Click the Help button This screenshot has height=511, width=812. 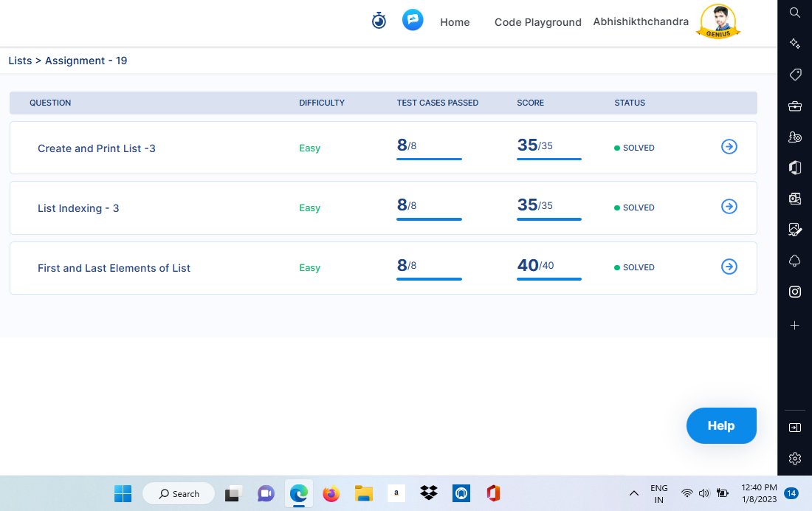click(721, 425)
